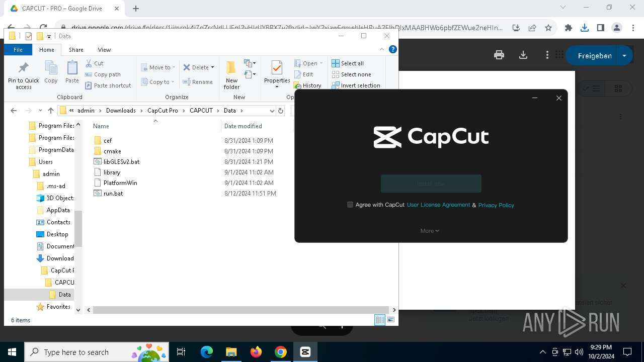The height and width of the screenshot is (362, 644).
Task: Click the Paste ribbon icon
Action: (x=72, y=68)
